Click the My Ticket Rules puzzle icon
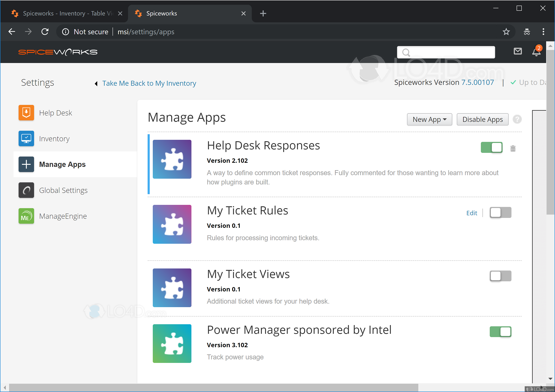 (x=172, y=224)
